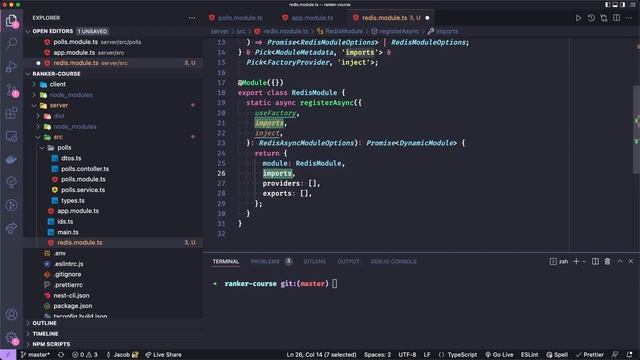The height and width of the screenshot is (360, 640).
Task: Maximize the panel size with chevron
Action: (x=620, y=261)
